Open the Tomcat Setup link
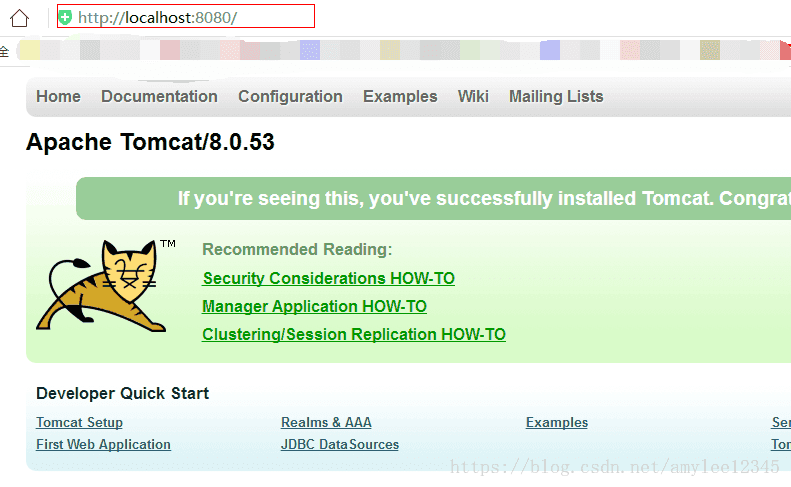Image resolution: width=791 pixels, height=487 pixels. [79, 422]
